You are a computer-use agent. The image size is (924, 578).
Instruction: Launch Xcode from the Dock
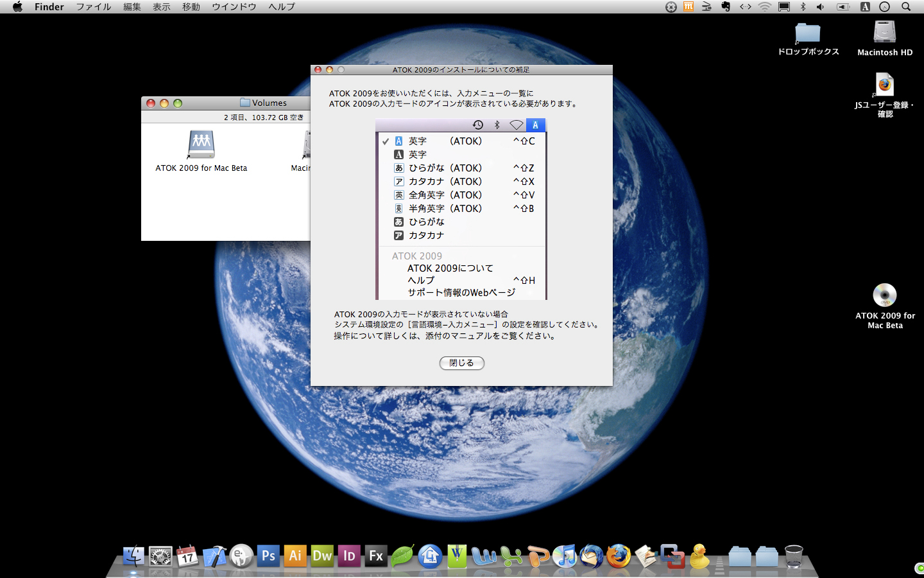pyautogui.click(x=214, y=556)
